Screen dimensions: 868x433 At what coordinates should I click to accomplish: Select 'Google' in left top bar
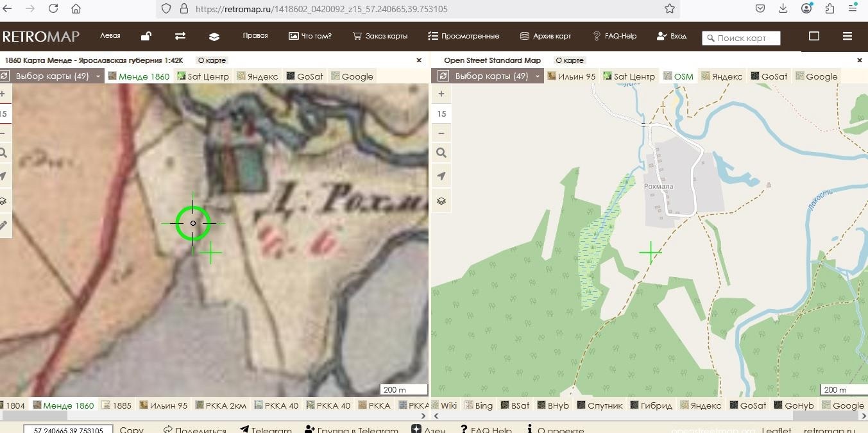click(352, 76)
